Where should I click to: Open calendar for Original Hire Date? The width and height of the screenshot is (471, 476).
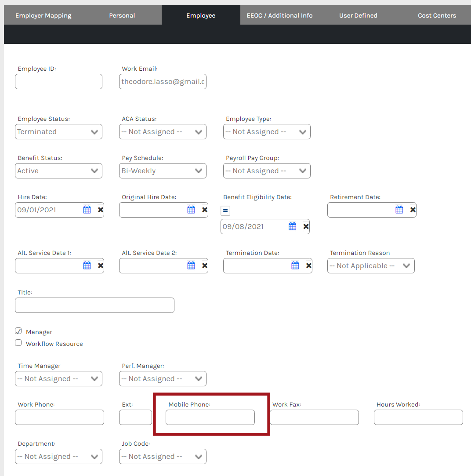point(191,210)
